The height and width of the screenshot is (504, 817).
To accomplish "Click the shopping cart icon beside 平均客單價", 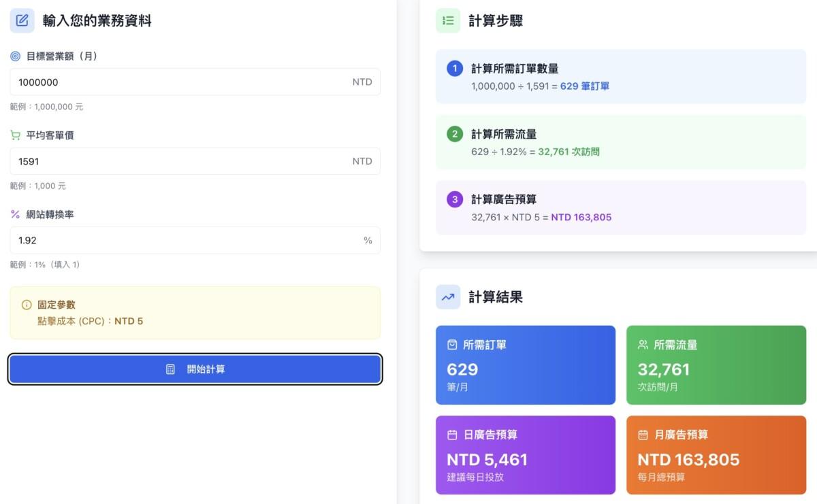I will (x=15, y=135).
